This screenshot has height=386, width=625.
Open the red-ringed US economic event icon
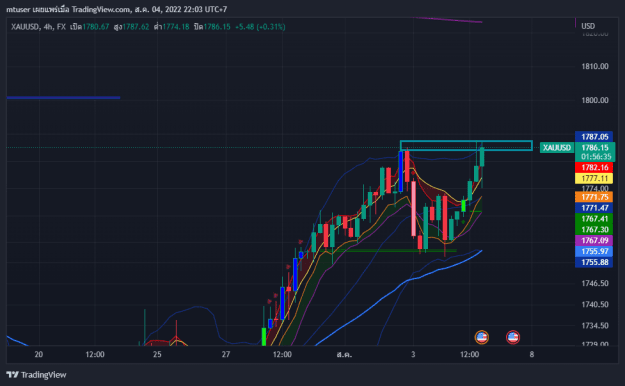click(513, 337)
